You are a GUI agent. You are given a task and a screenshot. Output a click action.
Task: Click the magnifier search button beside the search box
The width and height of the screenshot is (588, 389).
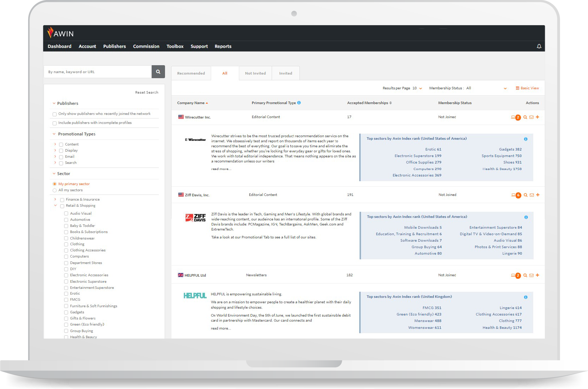[158, 72]
